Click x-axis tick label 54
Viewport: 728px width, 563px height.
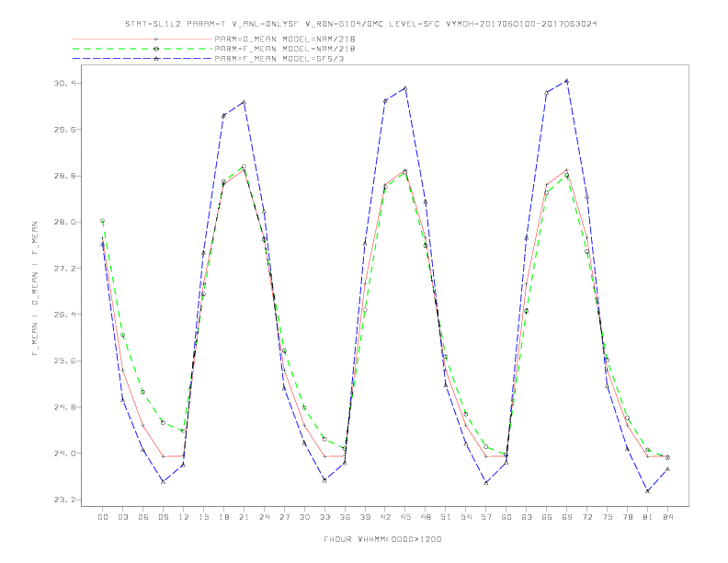tap(466, 517)
